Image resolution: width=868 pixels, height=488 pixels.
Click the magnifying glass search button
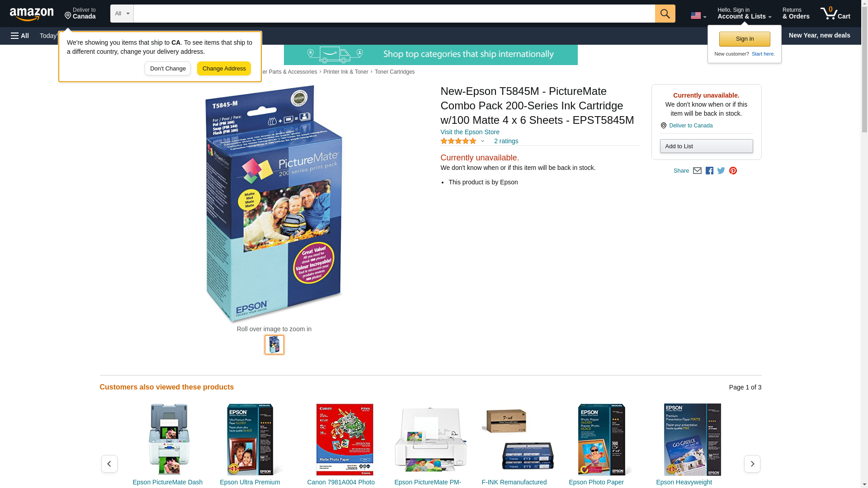[x=665, y=14]
